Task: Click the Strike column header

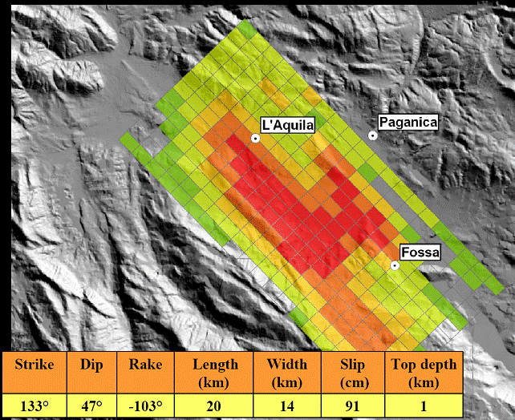Action: click(34, 373)
